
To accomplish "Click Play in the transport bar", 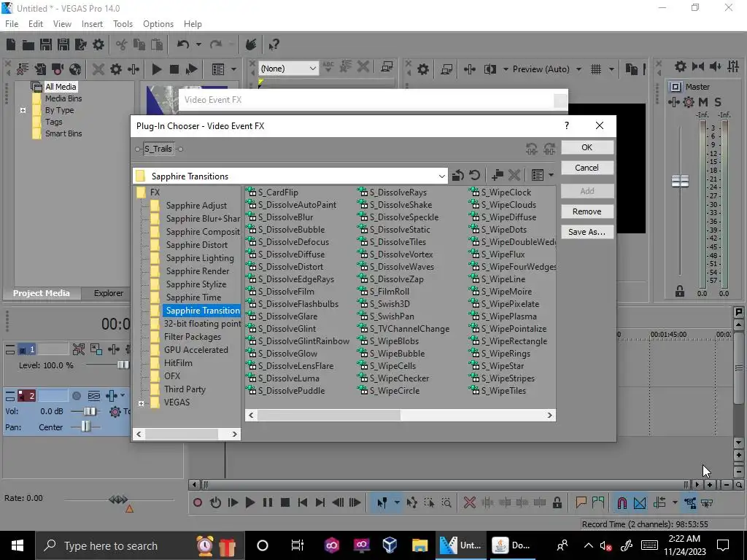I will click(249, 502).
